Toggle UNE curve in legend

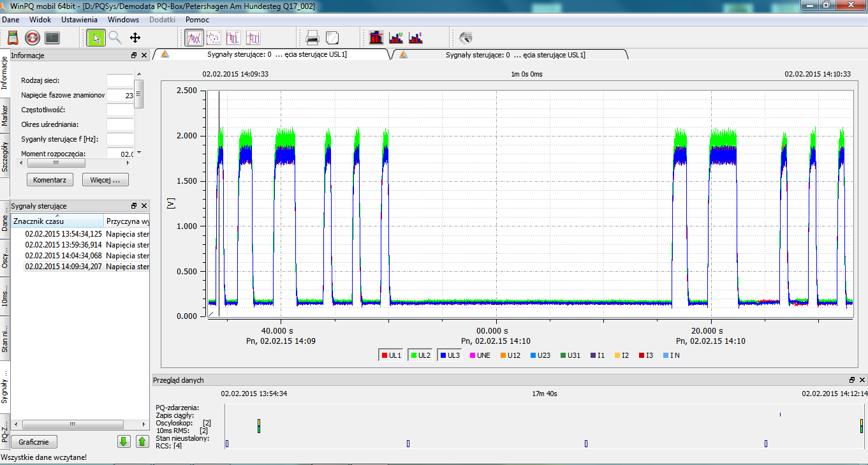[x=480, y=355]
